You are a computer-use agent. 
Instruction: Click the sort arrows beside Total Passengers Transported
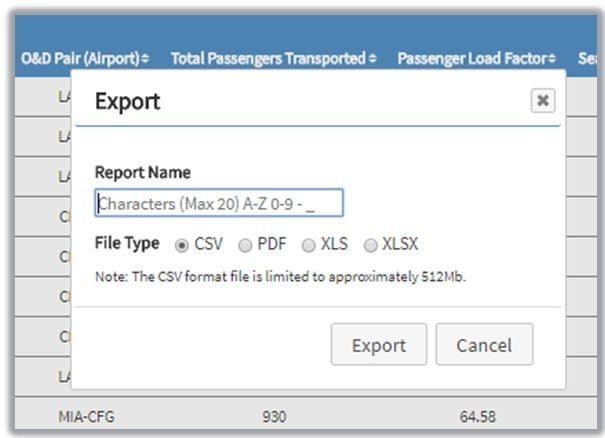tap(373, 59)
